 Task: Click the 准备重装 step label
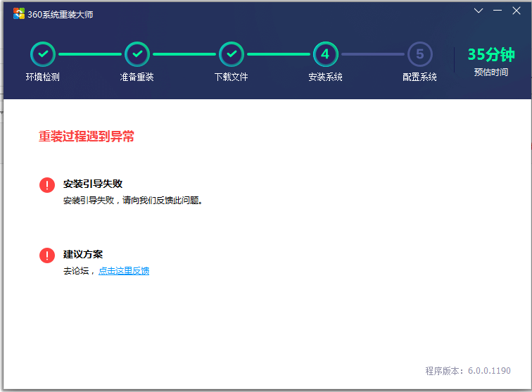[137, 77]
